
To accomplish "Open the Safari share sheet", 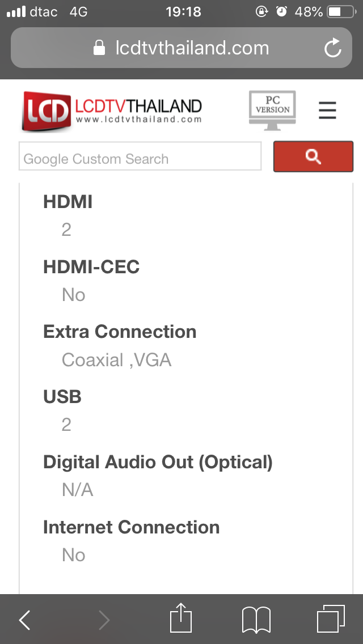I will tap(181, 618).
